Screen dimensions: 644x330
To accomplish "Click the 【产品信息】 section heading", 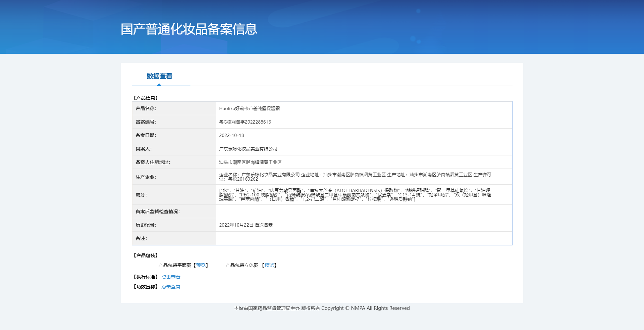I will click(146, 98).
